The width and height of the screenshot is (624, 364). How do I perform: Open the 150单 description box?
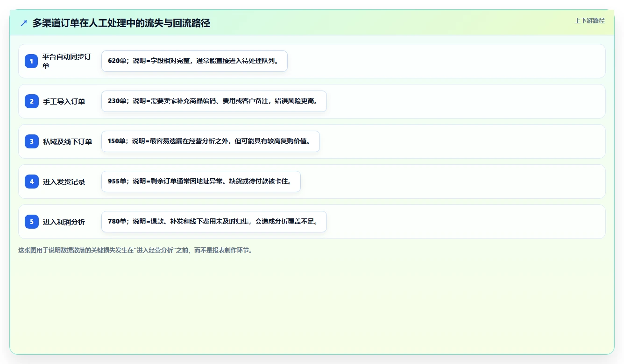pos(211,141)
